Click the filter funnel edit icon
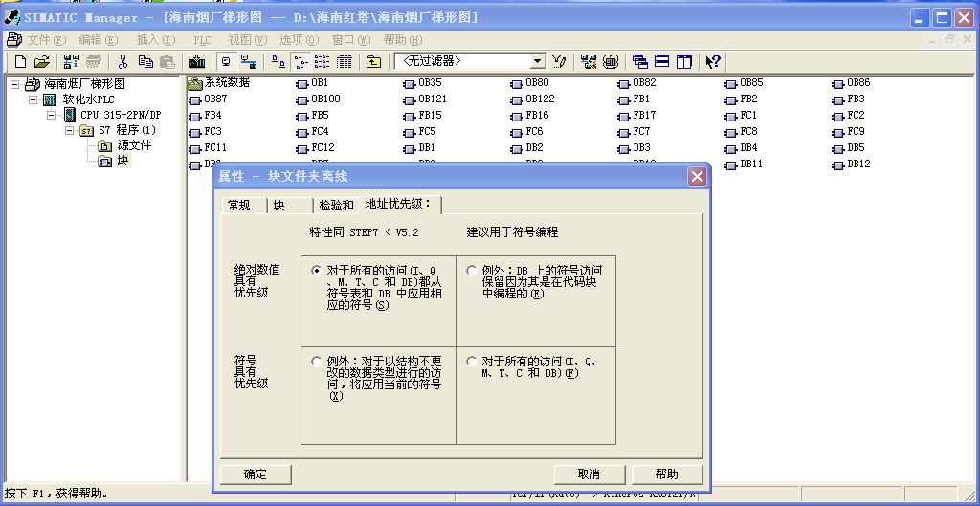Screen dimensions: 980x506 559,61
